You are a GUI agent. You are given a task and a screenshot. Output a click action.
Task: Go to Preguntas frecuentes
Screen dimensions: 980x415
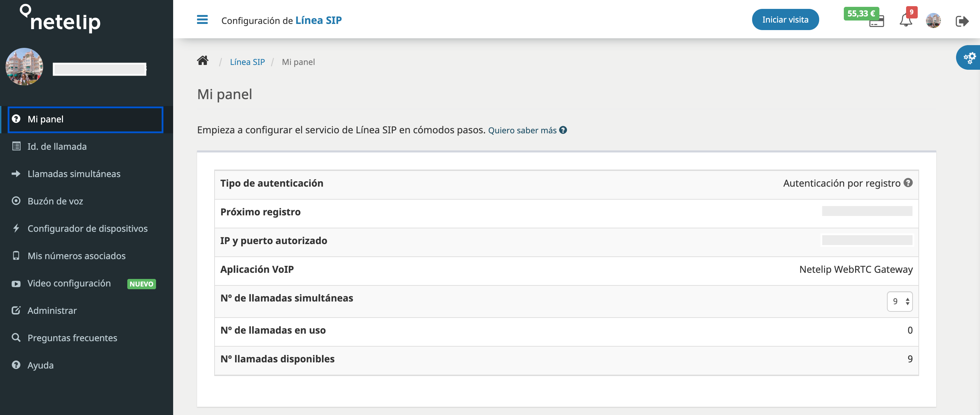pyautogui.click(x=72, y=337)
